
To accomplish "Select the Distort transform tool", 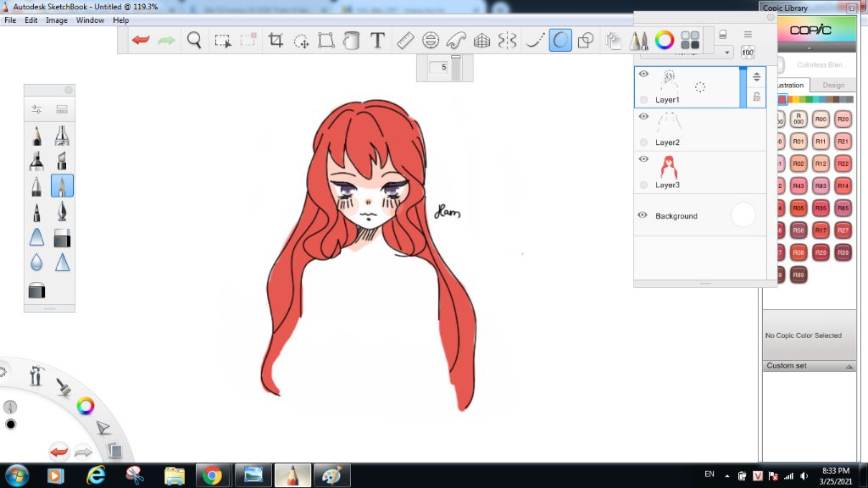I will coord(326,40).
